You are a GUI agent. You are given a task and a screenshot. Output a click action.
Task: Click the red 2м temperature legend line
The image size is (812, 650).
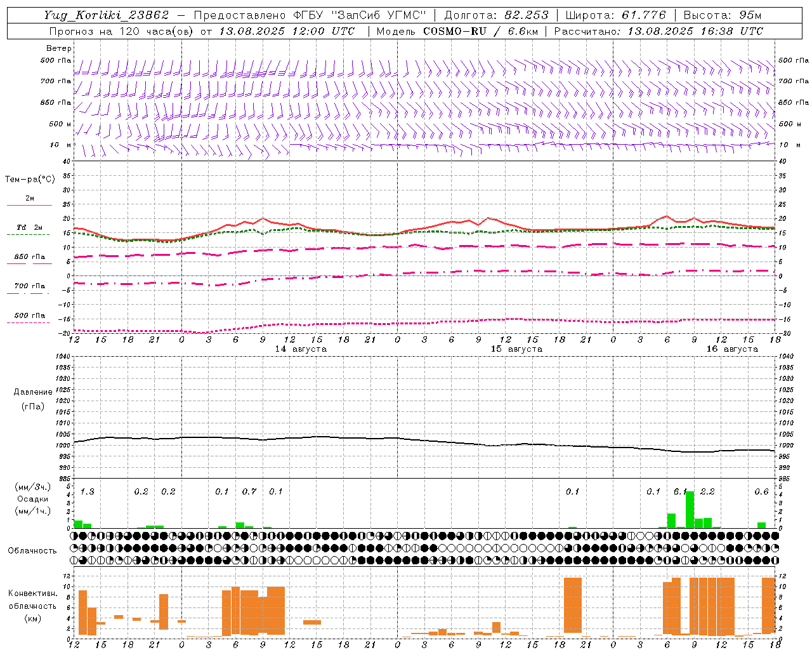tap(29, 205)
